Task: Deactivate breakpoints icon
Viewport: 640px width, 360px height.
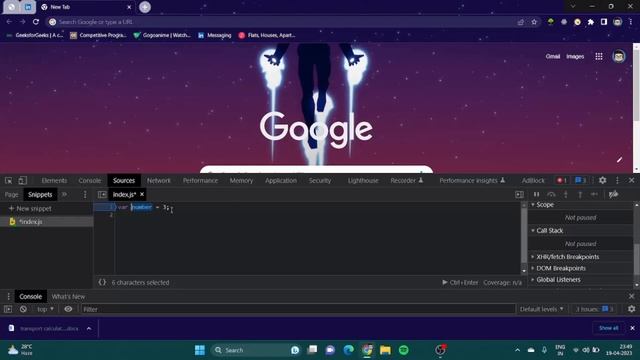Action: pos(613,195)
